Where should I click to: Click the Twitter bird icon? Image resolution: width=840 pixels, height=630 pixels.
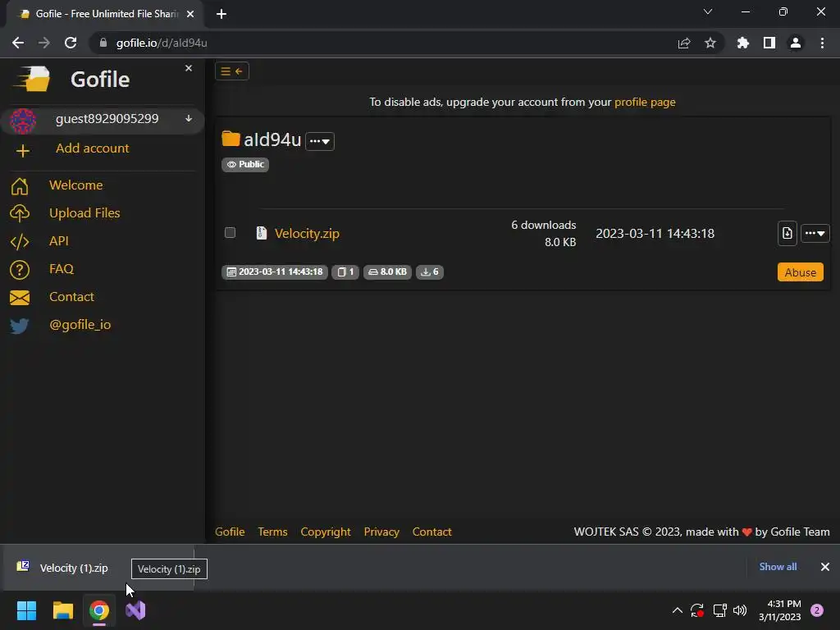pos(20,326)
